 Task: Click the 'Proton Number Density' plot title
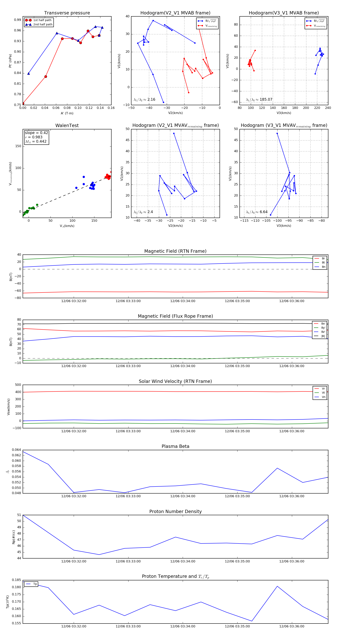[175, 511]
